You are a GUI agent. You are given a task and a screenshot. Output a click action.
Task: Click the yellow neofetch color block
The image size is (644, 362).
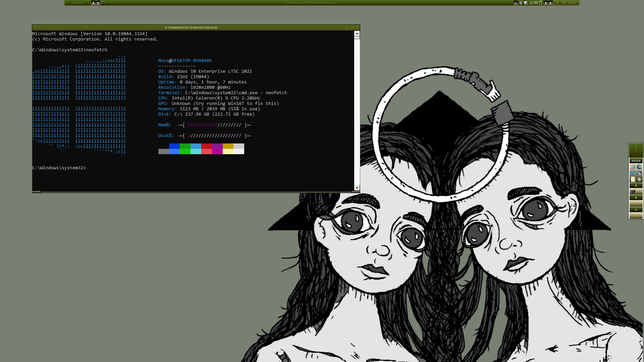point(228,146)
